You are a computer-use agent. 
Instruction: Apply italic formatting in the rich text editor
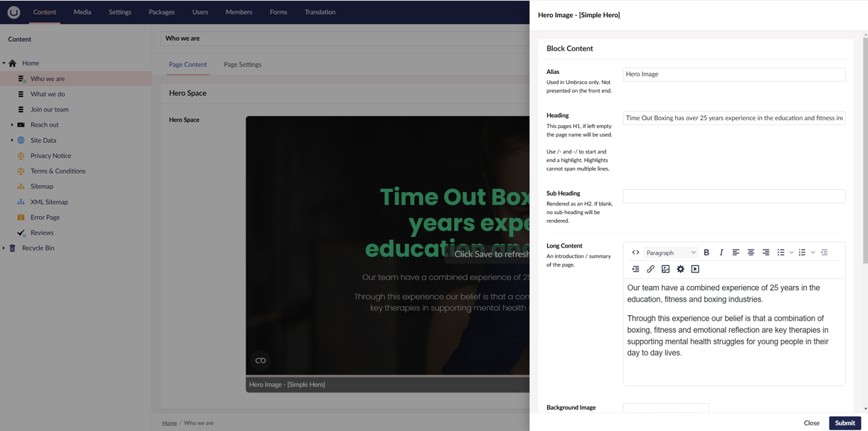(721, 252)
